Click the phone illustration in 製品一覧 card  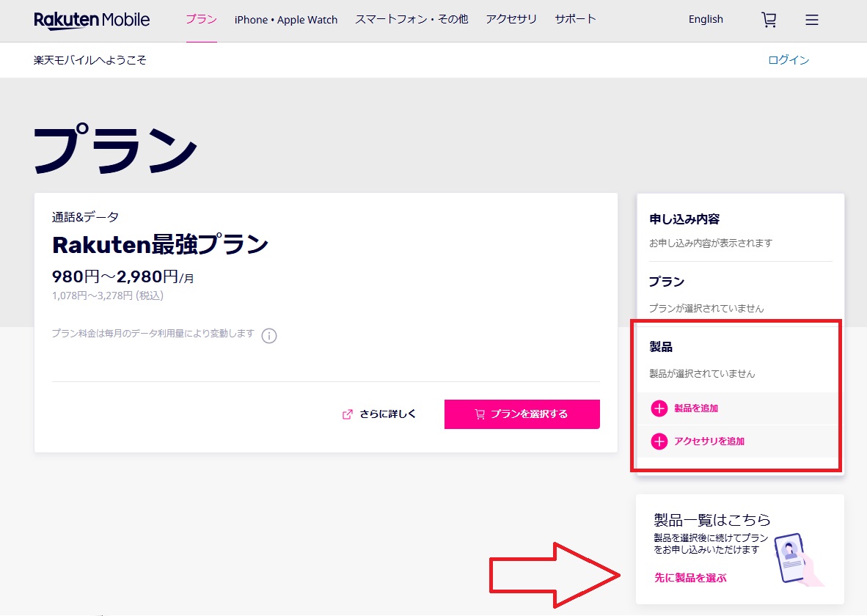(797, 559)
